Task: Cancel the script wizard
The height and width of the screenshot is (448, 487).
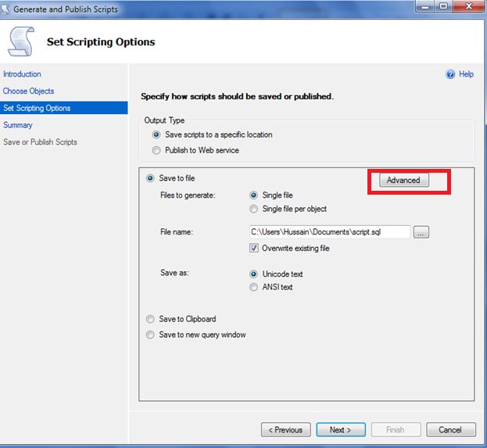Action: point(450,429)
